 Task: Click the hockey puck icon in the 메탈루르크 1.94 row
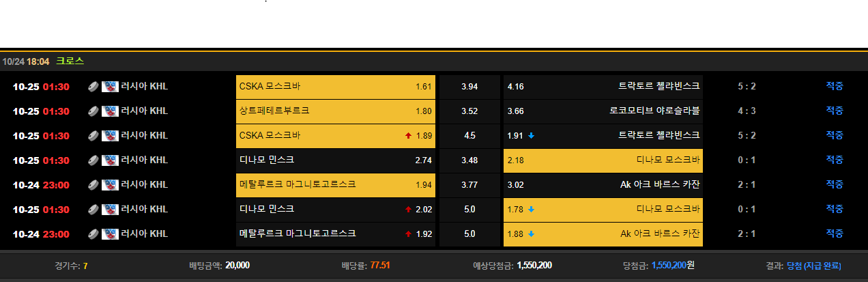(x=93, y=185)
